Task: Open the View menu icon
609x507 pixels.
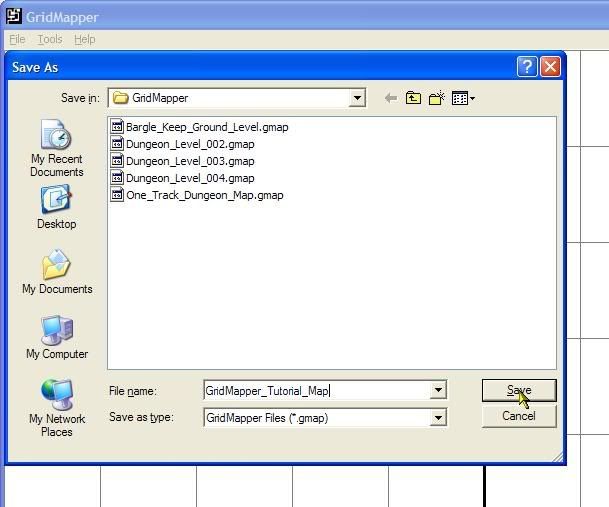Action: 463,98
